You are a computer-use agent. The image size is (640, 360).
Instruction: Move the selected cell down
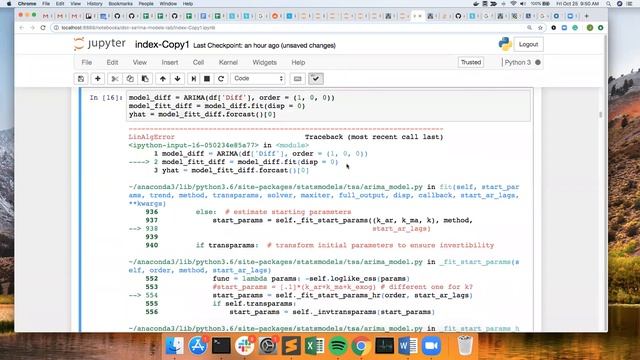(x=178, y=79)
